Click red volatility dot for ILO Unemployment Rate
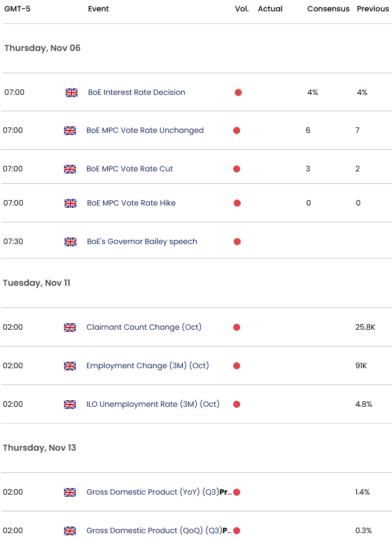 pyautogui.click(x=236, y=405)
